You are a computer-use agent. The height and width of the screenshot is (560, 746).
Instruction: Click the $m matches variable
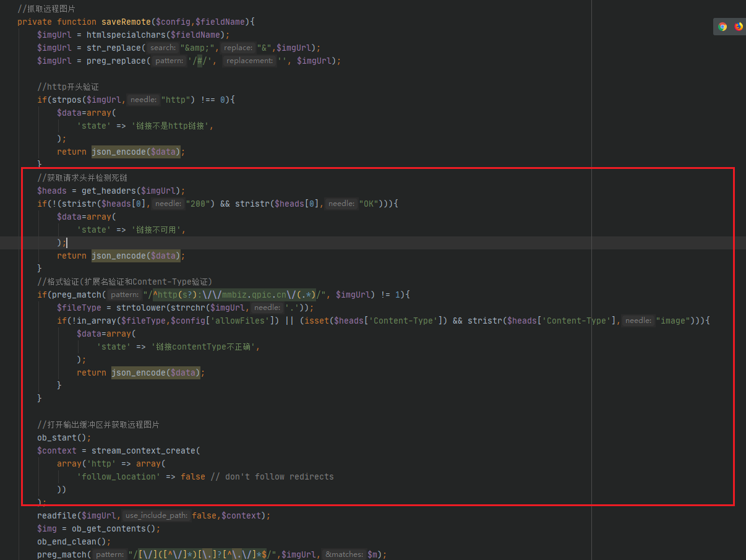point(373,554)
